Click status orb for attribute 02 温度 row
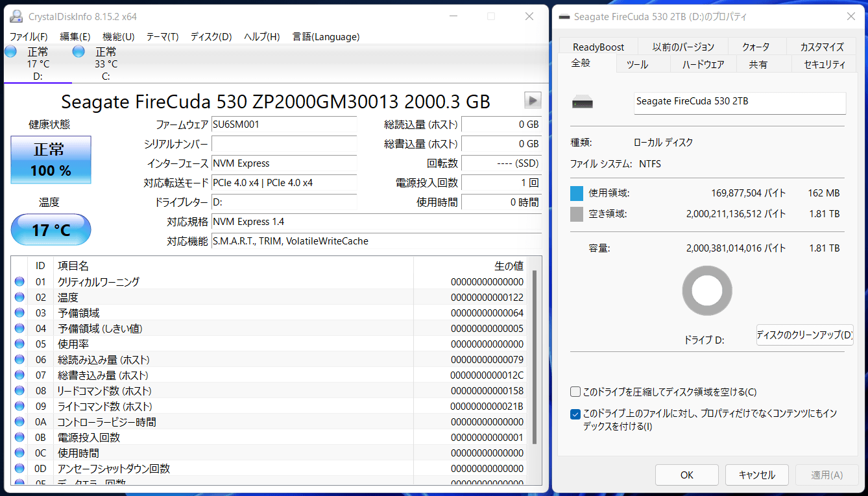Screen dimensions: 868x496 pos(19,298)
